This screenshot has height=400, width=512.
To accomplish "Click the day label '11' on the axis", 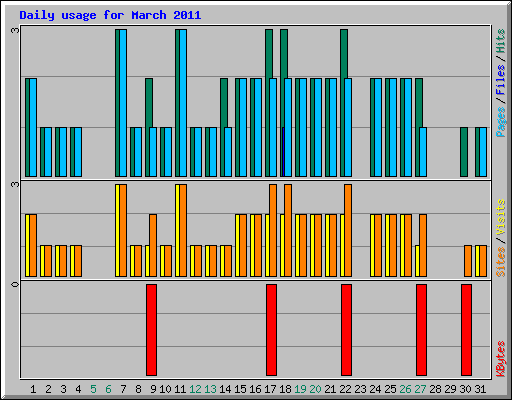I will [180, 389].
